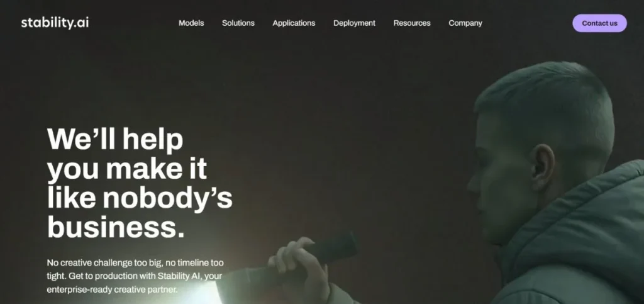The width and height of the screenshot is (644, 304).
Task: Click the headline's "We'll help" line
Action: (x=115, y=140)
